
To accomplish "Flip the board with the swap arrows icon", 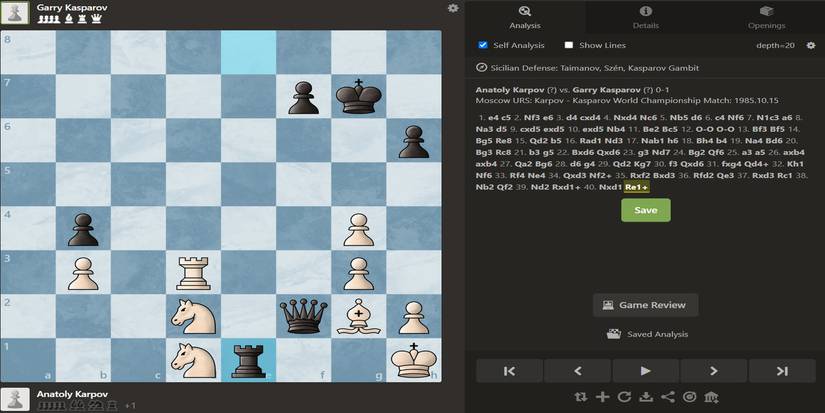I will pos(581,397).
